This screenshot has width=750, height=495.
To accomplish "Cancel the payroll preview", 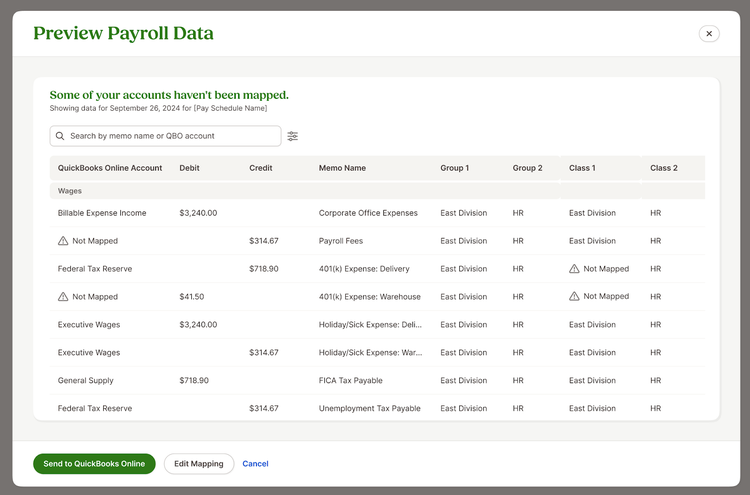I will point(255,463).
